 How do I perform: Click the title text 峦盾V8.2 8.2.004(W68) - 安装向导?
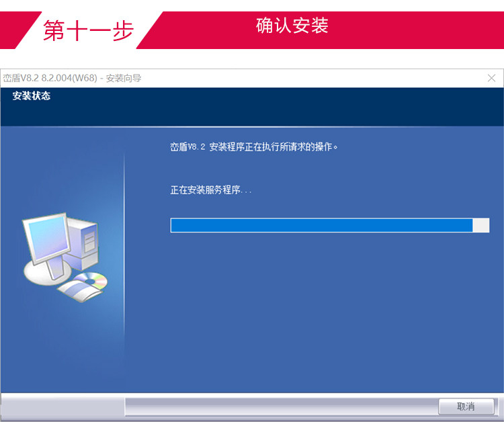pyautogui.click(x=72, y=78)
